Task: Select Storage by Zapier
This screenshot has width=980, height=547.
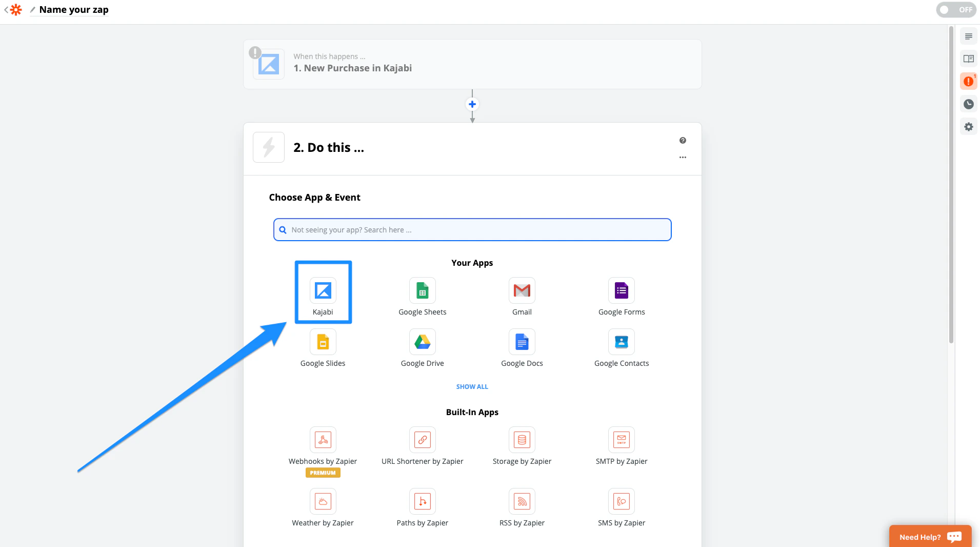Action: pyautogui.click(x=522, y=440)
